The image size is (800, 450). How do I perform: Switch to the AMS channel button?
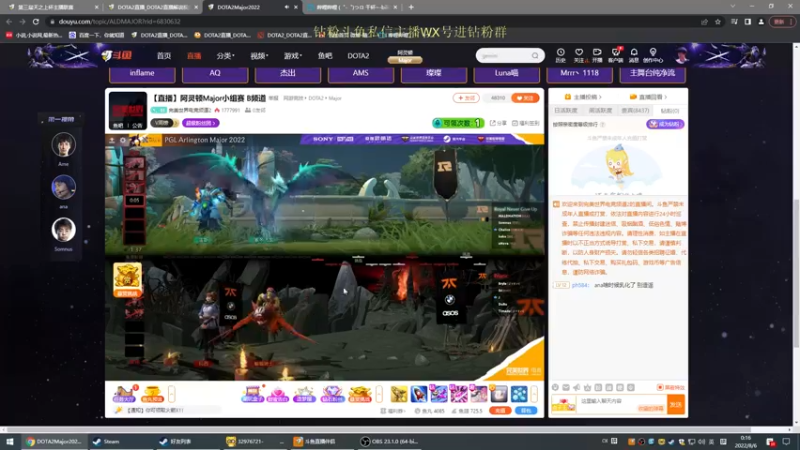click(x=360, y=73)
